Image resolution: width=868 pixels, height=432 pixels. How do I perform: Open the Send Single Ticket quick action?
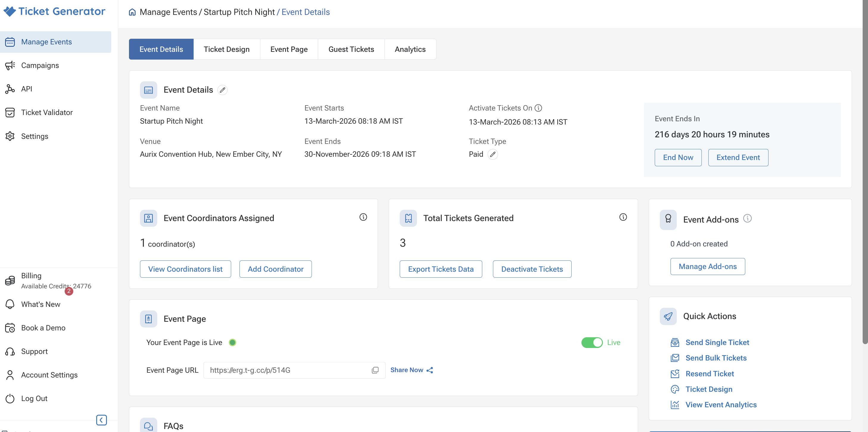(x=717, y=342)
